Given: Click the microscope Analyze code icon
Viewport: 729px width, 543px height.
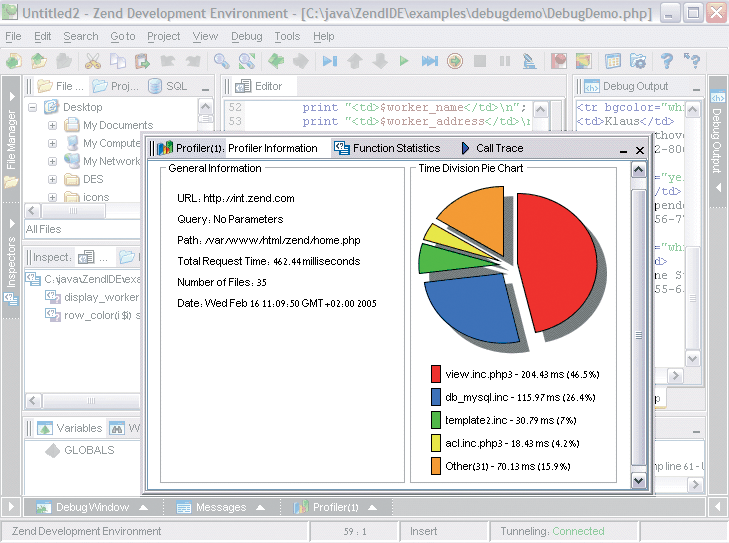Looking at the screenshot, I should (529, 61).
